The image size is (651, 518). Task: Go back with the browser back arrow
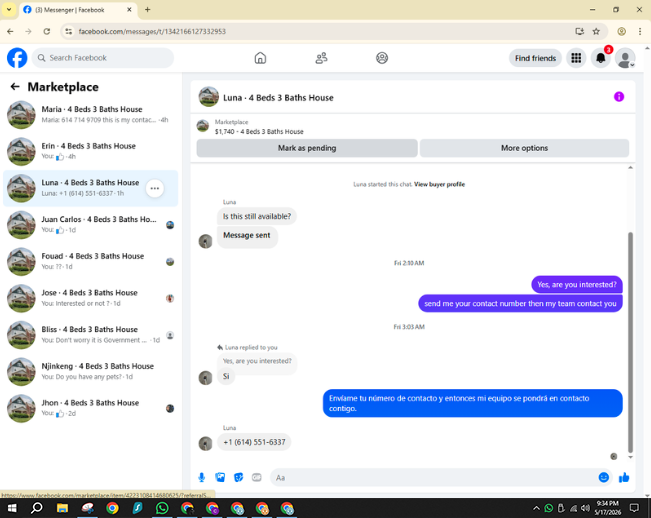point(10,32)
